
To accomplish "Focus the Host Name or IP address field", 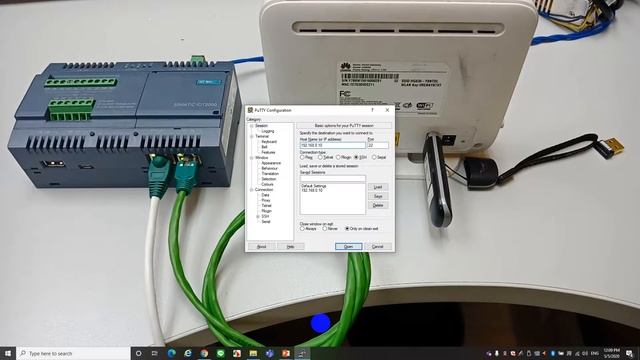I will [x=333, y=145].
